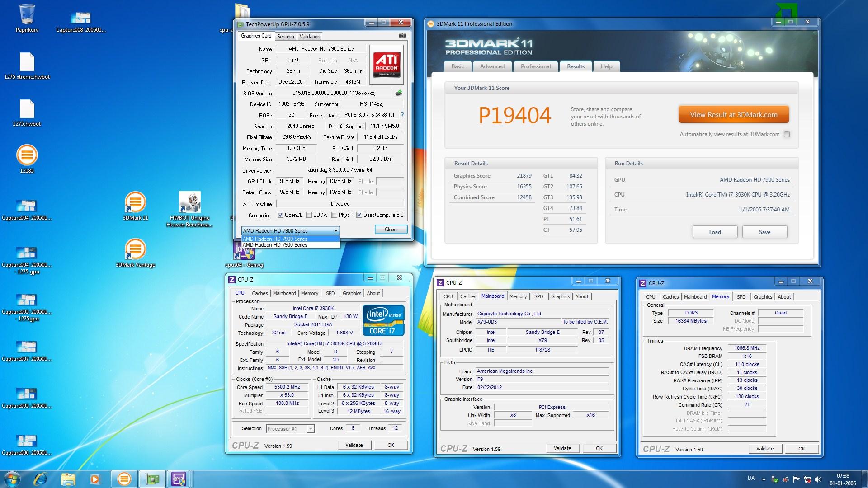
Task: Open the 1275.hwbot file icon
Action: click(x=27, y=113)
